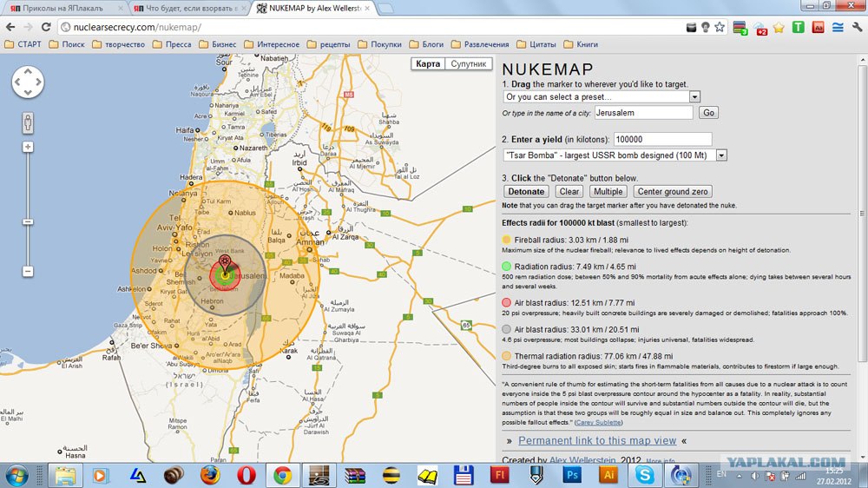Click the volume icon in system tray
This screenshot has width=868, height=488.
(754, 476)
